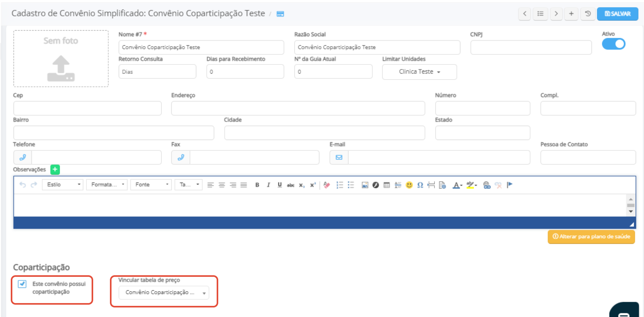Open Vincular tabela de preço dropdown
644x317 pixels.
click(164, 293)
